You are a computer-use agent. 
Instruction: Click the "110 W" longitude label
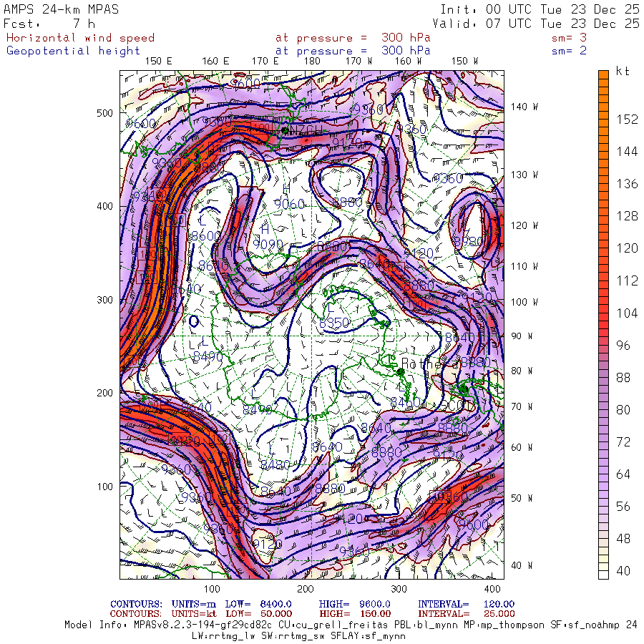(x=524, y=266)
